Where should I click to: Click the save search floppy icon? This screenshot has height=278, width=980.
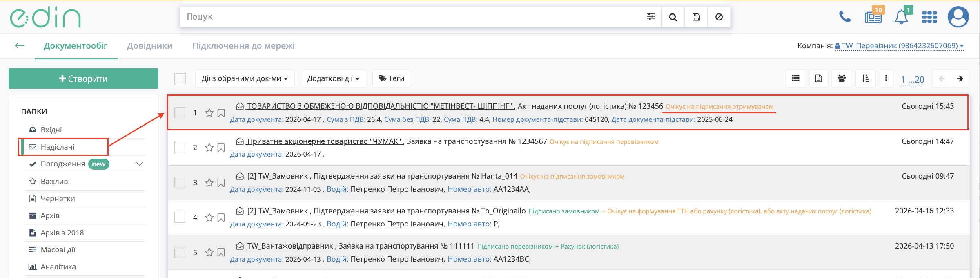pyautogui.click(x=696, y=17)
